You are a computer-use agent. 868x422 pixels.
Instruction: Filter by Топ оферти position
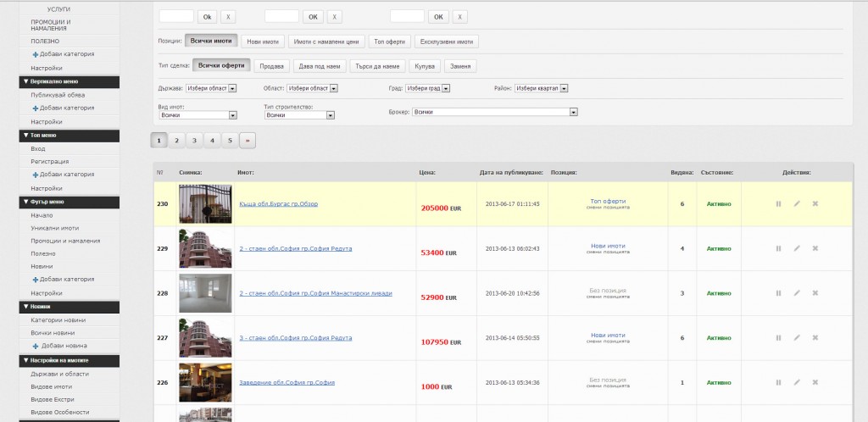pyautogui.click(x=390, y=42)
